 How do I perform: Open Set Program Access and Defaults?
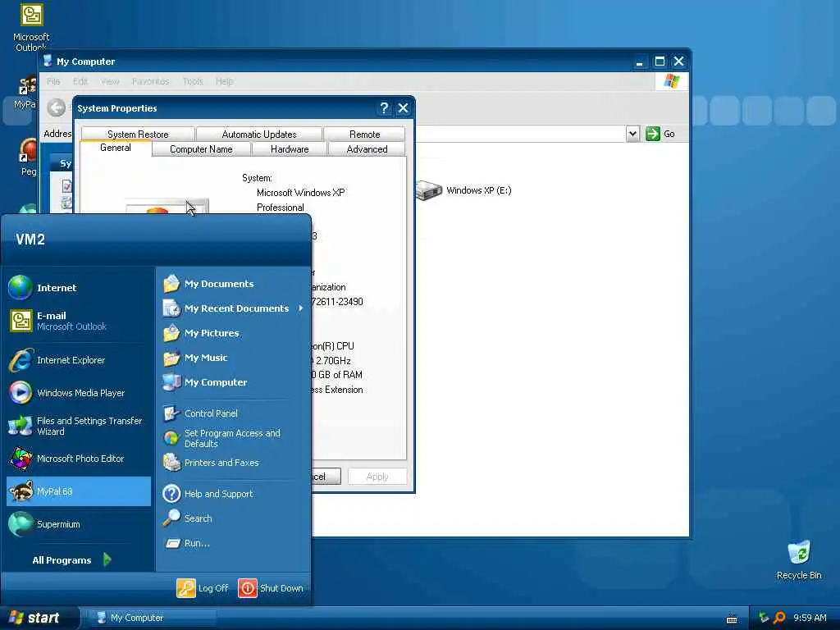point(233,438)
